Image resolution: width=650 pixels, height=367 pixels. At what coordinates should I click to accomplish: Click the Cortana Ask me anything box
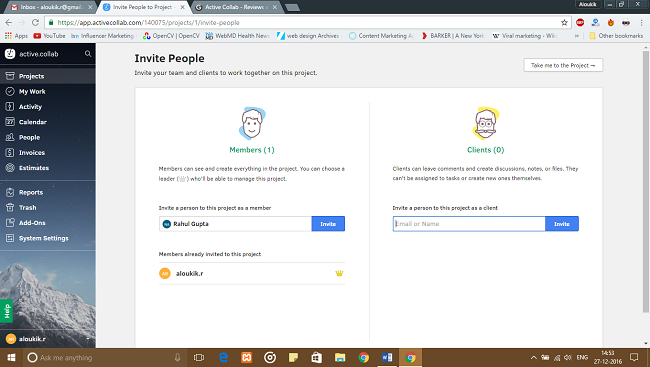(x=104, y=357)
